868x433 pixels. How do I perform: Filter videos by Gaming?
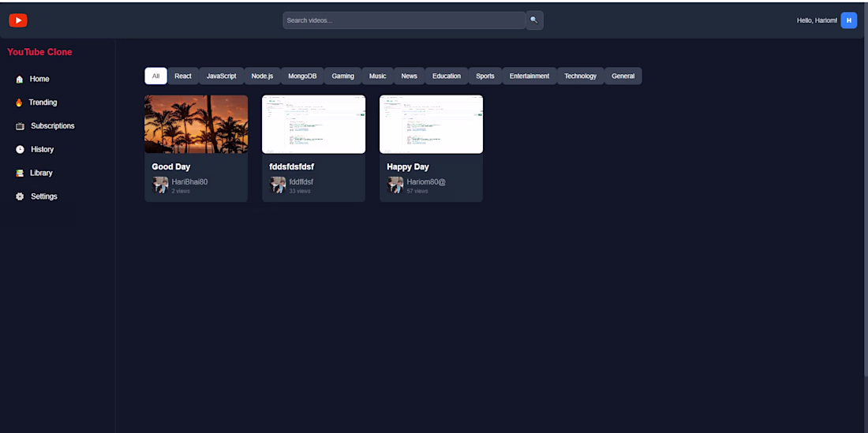point(342,76)
